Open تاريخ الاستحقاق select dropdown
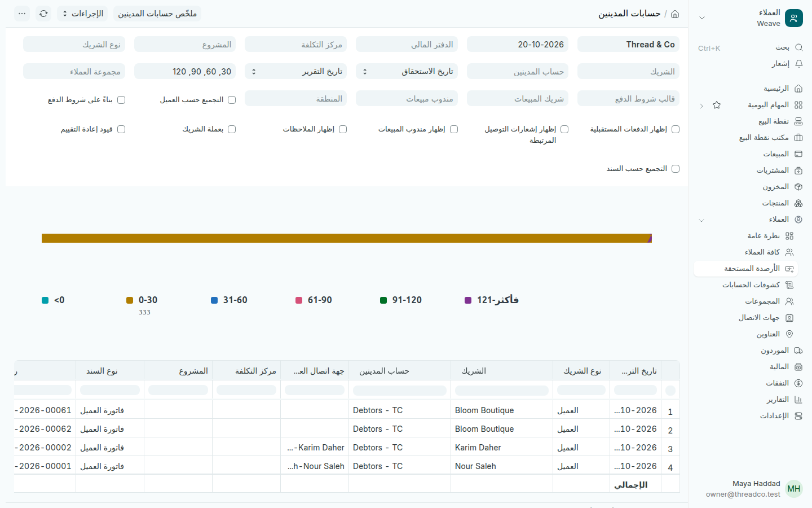Screen dimensions: 812x508 click(x=407, y=72)
